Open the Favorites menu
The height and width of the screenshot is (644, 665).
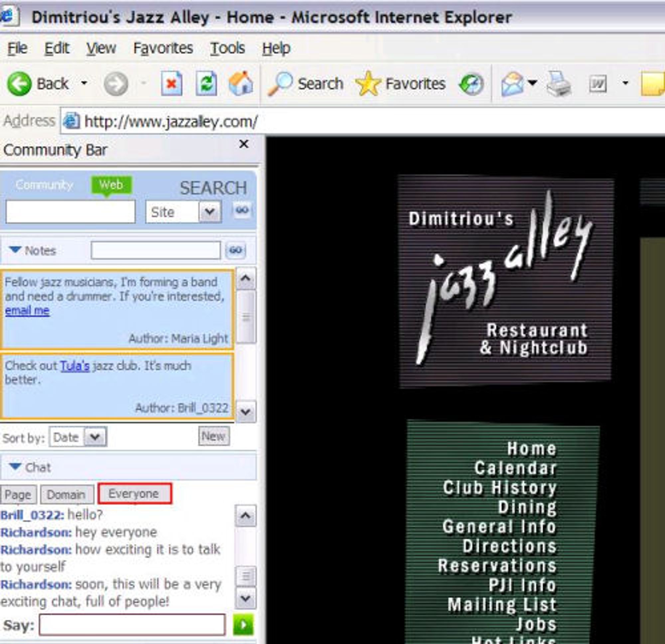pos(163,48)
